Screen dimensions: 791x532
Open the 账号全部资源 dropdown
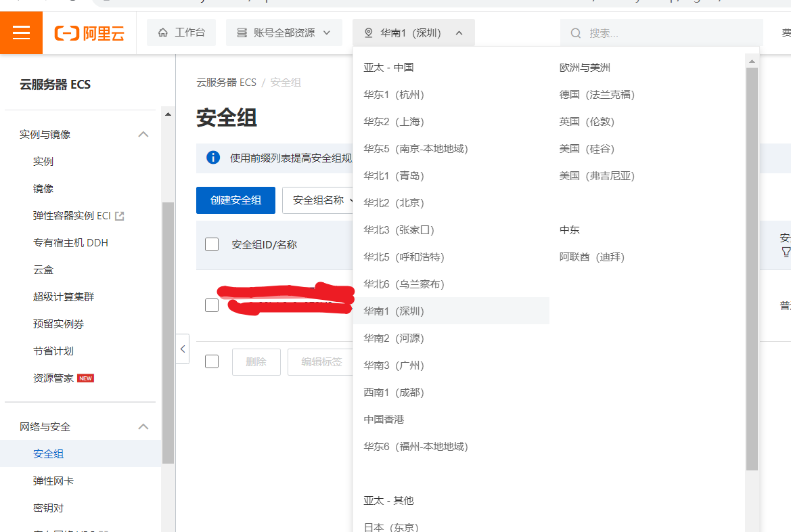click(284, 32)
